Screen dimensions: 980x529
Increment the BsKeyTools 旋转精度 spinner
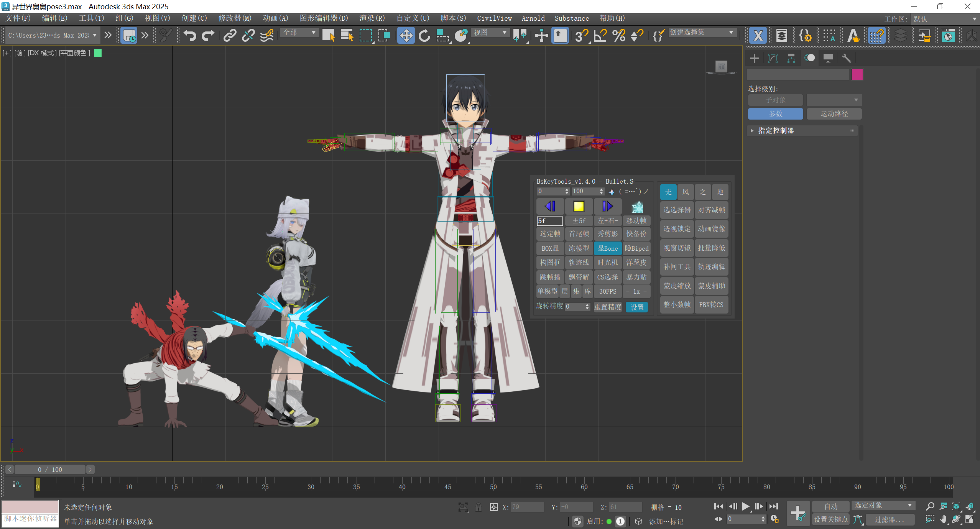pyautogui.click(x=587, y=305)
